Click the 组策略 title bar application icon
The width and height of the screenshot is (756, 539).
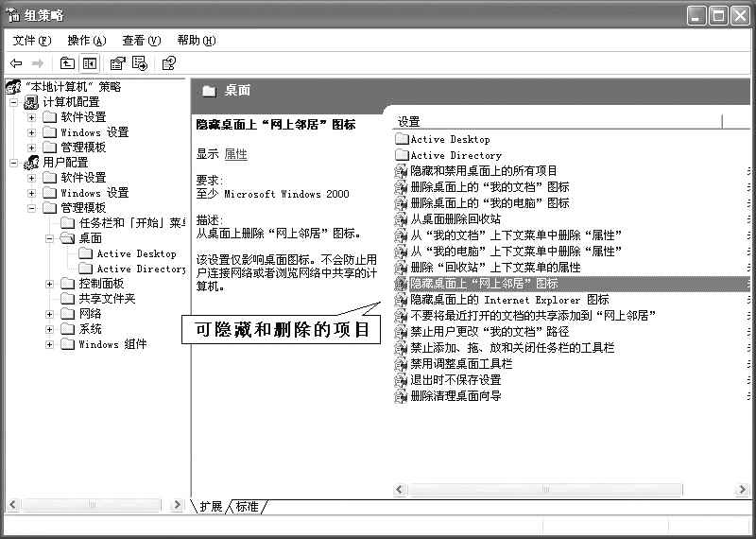point(13,16)
